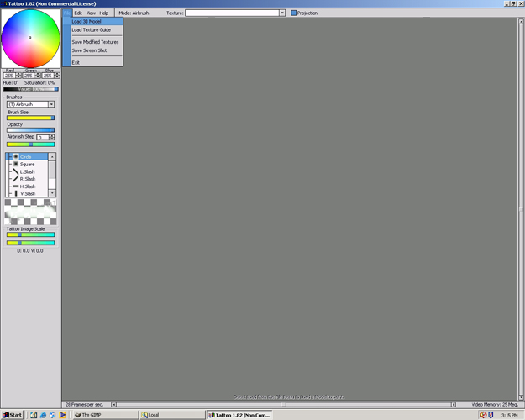
Task: Click brush shape list scroll-up arrow
Action: [x=52, y=157]
